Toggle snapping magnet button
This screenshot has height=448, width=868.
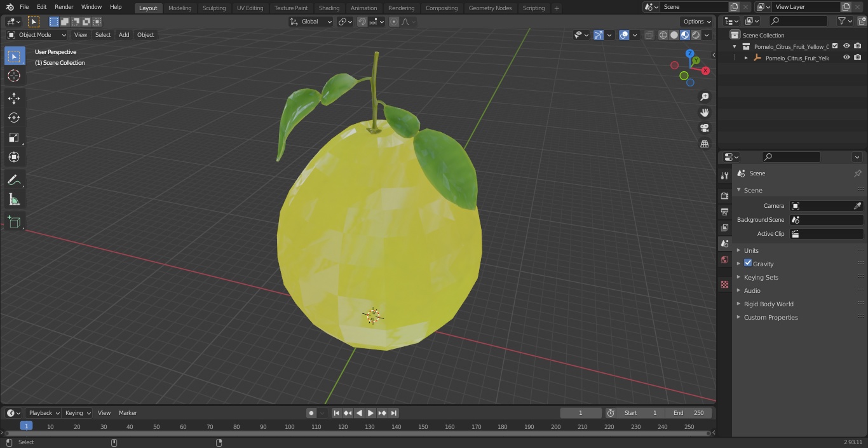362,22
